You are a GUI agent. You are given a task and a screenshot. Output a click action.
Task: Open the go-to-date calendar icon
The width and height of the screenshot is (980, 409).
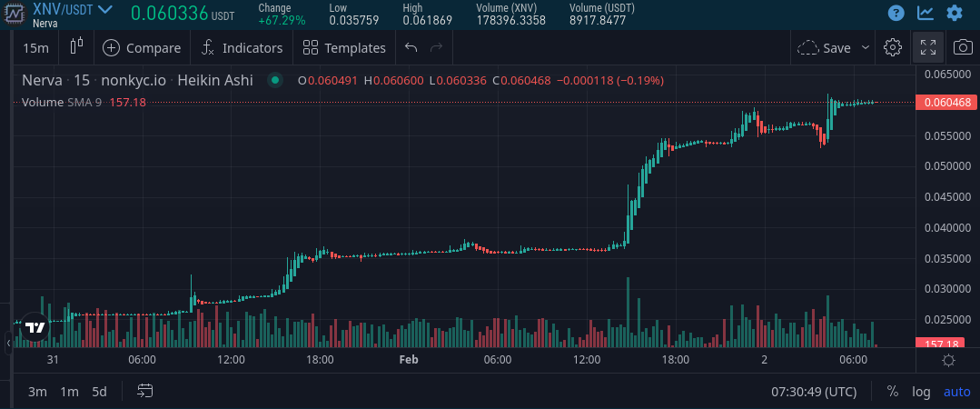click(145, 392)
